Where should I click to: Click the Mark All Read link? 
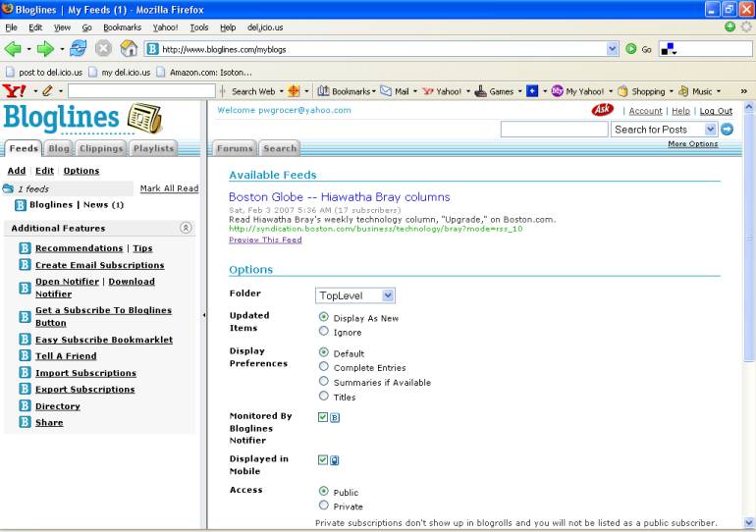click(x=169, y=188)
